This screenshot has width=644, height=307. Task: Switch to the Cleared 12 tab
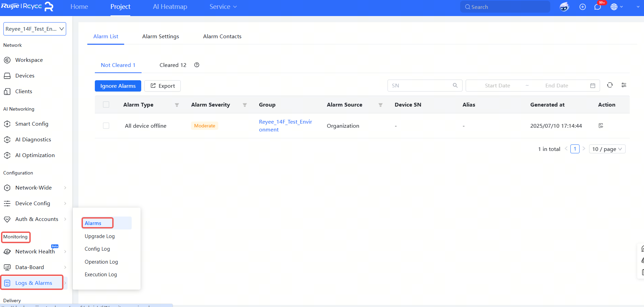click(173, 65)
